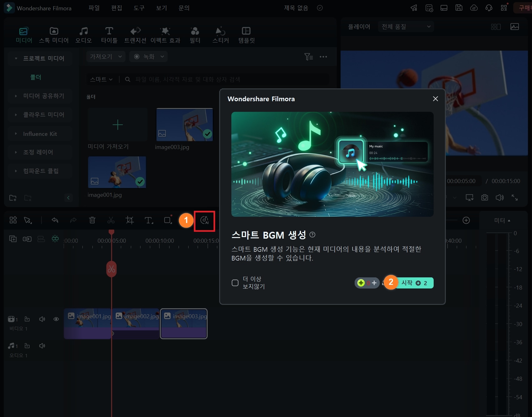Image resolution: width=532 pixels, height=417 pixels.
Task: Lock the 오디오 1 track
Action: click(27, 346)
